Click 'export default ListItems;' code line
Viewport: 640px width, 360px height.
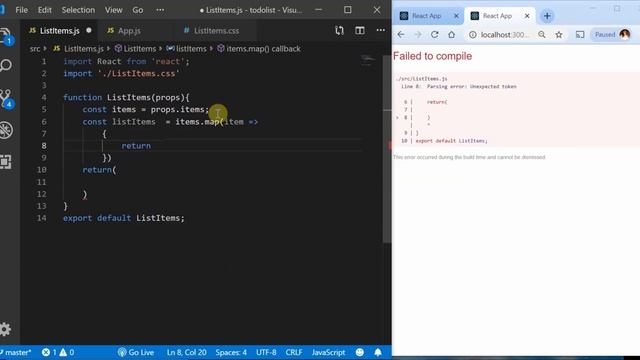[124, 218]
